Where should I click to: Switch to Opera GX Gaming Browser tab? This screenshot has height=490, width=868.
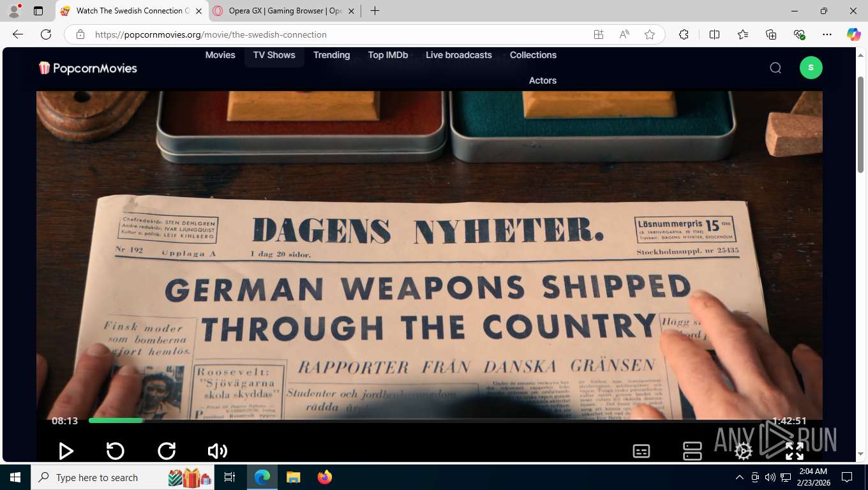285,11
